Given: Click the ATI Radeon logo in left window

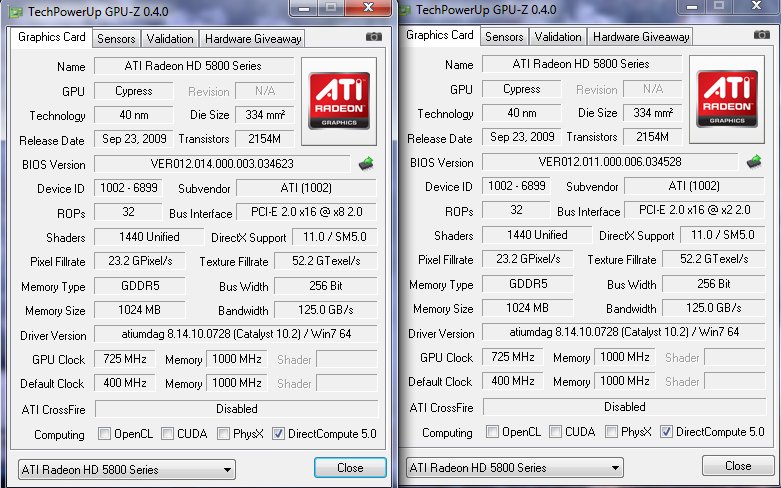Looking at the screenshot, I should [339, 101].
